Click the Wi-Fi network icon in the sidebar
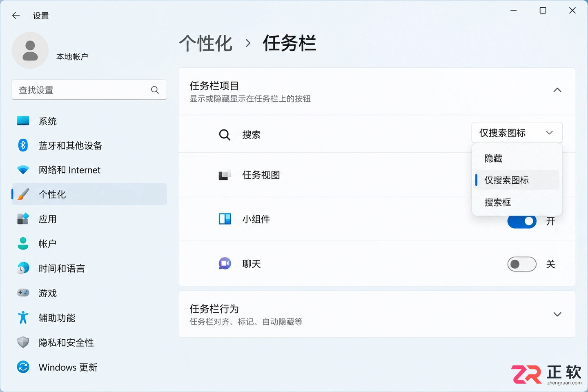Viewport: 588px width, 392px height. tap(23, 170)
